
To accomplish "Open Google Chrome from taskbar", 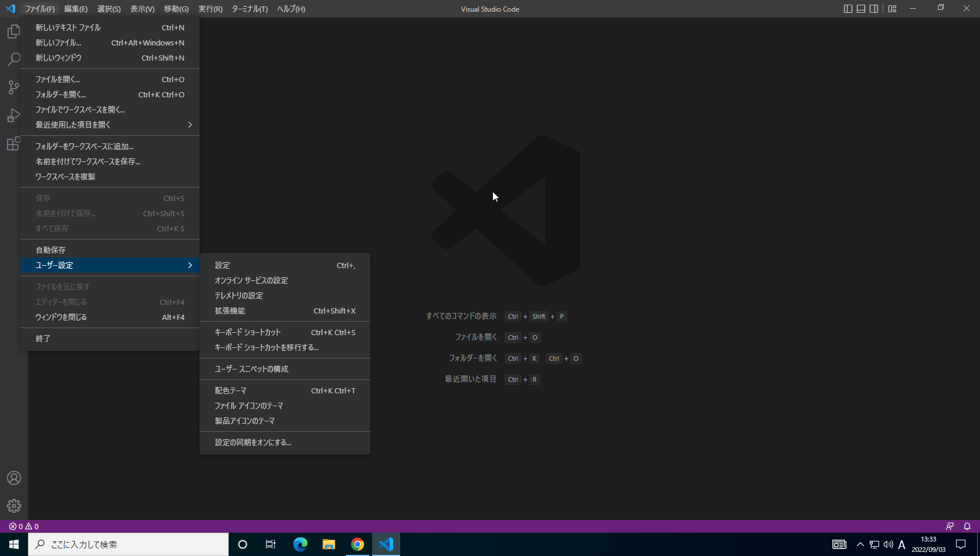I will 358,544.
